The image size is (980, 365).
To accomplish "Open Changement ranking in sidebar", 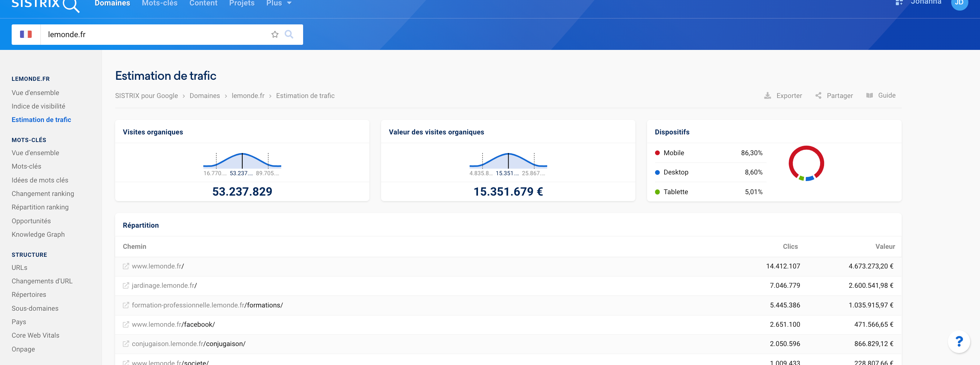I will click(43, 194).
